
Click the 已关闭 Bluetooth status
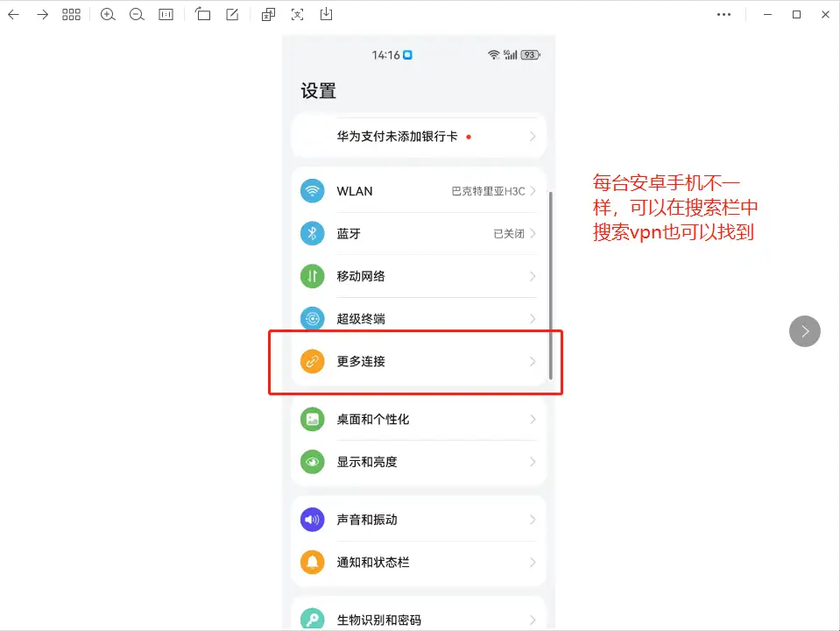coord(509,234)
